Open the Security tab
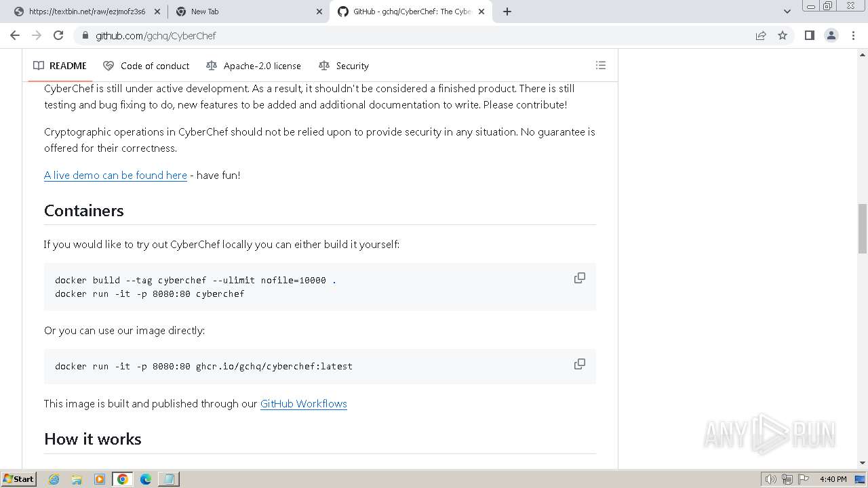Screen dimensions: 868x488 (x=344, y=66)
